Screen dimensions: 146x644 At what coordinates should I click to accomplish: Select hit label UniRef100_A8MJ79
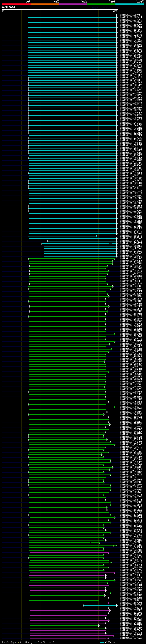tap(131, 560)
